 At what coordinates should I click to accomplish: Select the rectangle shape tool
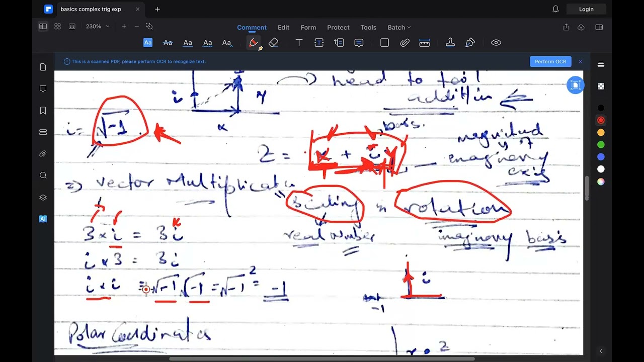pyautogui.click(x=384, y=43)
